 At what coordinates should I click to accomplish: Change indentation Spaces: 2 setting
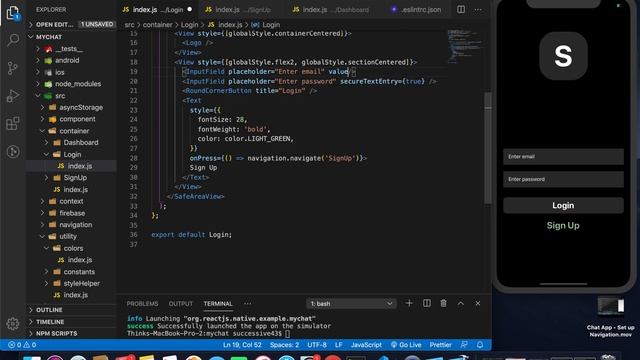pyautogui.click(x=284, y=345)
